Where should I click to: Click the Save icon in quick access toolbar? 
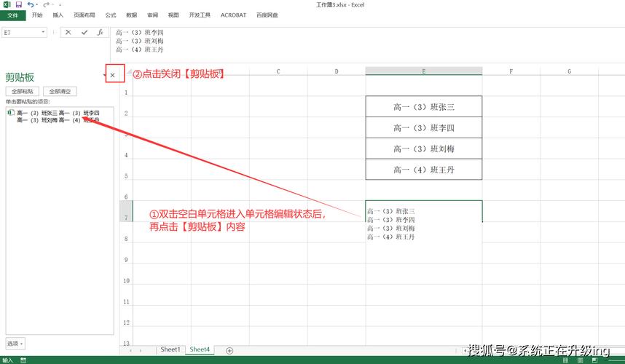coord(19,5)
